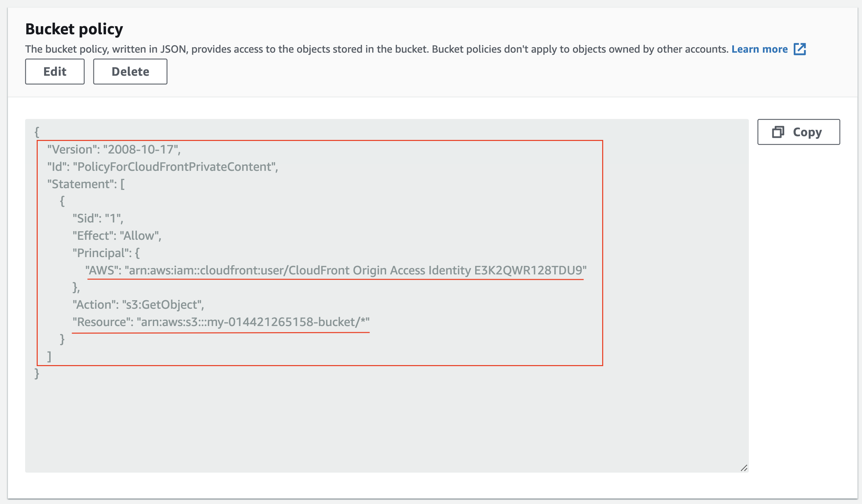The width and height of the screenshot is (862, 504).
Task: Copy the bucket policy JSON
Action: coord(799,132)
